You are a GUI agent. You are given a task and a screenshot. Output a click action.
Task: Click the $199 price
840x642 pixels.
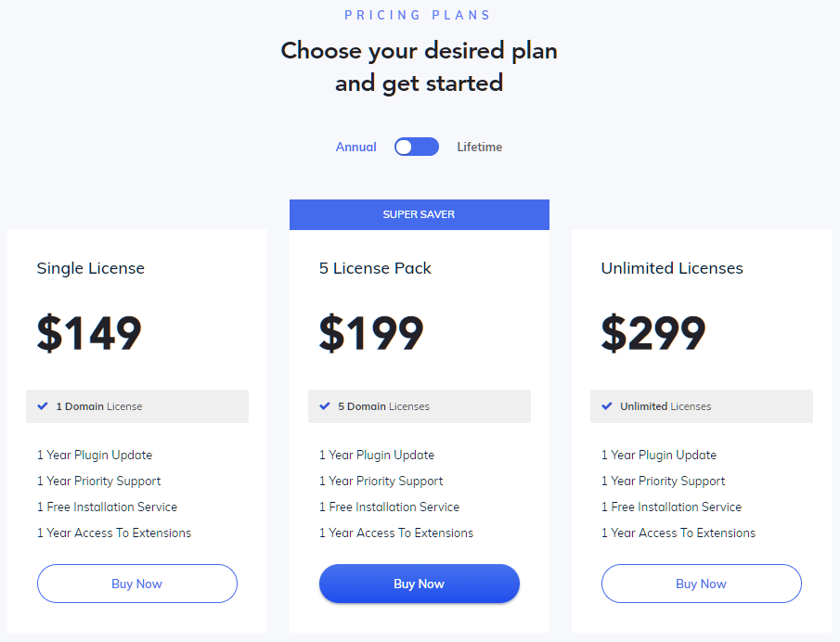click(x=371, y=334)
